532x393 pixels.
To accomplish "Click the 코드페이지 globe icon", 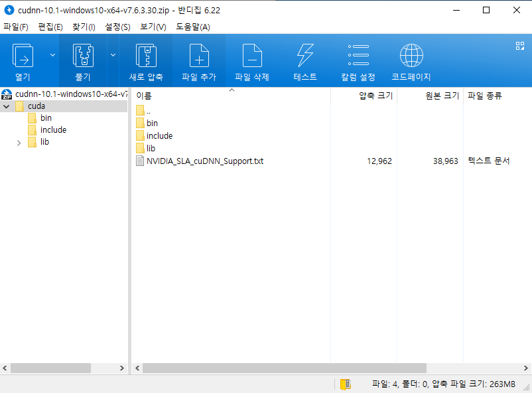I will click(x=411, y=55).
